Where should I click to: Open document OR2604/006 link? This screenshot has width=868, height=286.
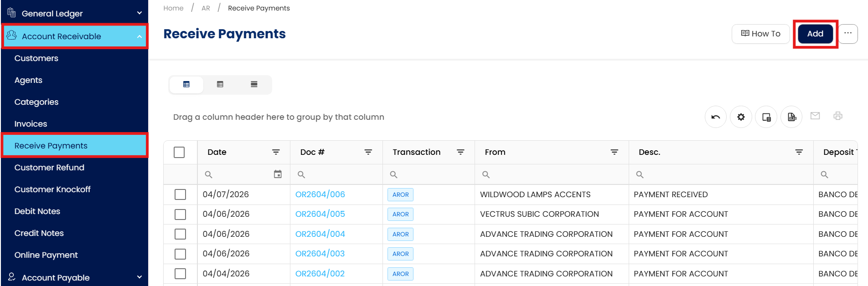(320, 194)
